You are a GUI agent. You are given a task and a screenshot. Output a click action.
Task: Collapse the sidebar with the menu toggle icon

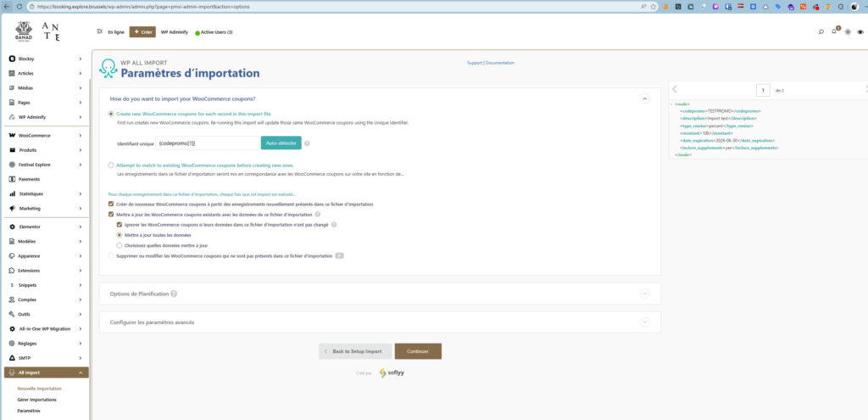coord(100,31)
